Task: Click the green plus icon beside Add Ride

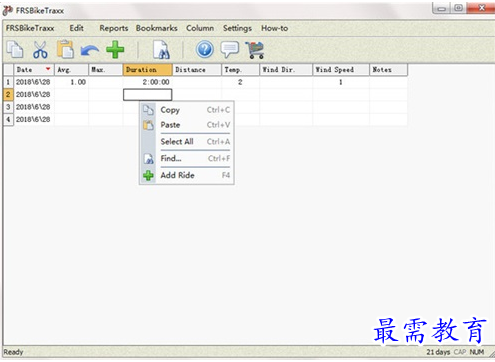Action: [148, 175]
